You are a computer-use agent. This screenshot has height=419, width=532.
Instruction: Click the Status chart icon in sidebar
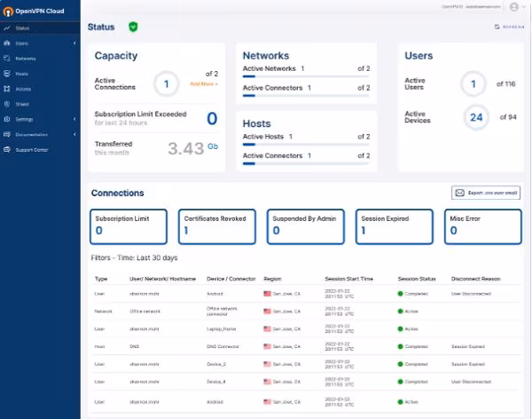click(x=7, y=28)
